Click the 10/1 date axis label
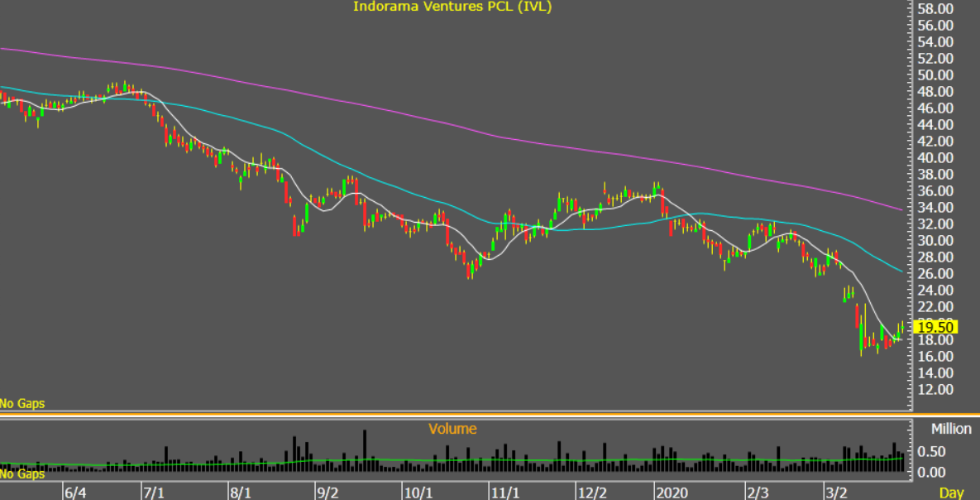Viewport: 980px width, 500px height. pyautogui.click(x=418, y=493)
